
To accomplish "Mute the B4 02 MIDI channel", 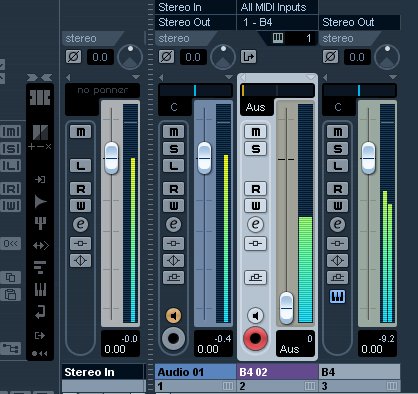I will coord(255,132).
